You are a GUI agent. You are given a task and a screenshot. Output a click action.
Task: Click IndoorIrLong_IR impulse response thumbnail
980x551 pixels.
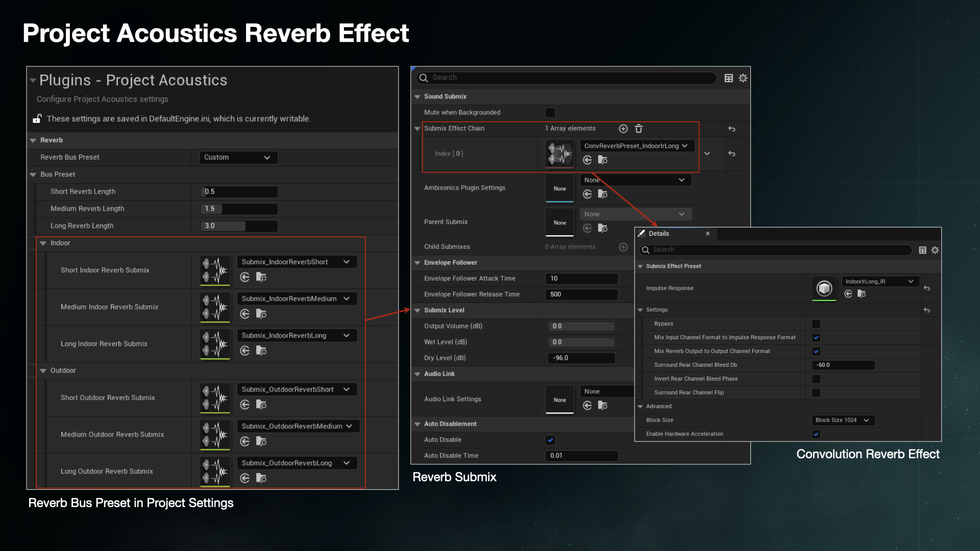coord(824,289)
